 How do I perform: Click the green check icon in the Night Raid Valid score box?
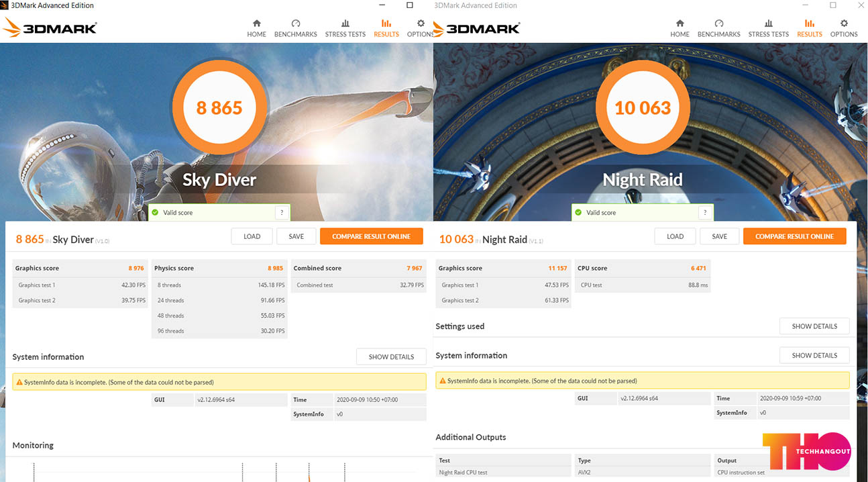(578, 212)
